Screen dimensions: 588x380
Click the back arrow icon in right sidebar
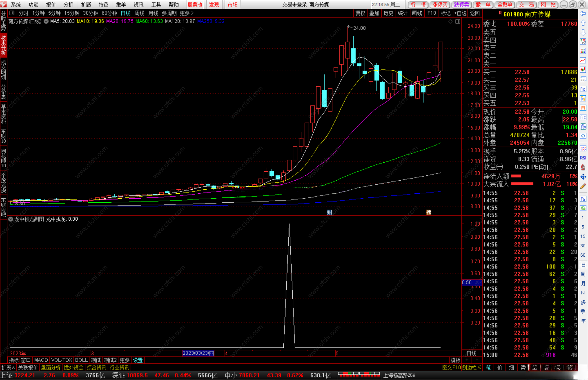tap(583, 14)
